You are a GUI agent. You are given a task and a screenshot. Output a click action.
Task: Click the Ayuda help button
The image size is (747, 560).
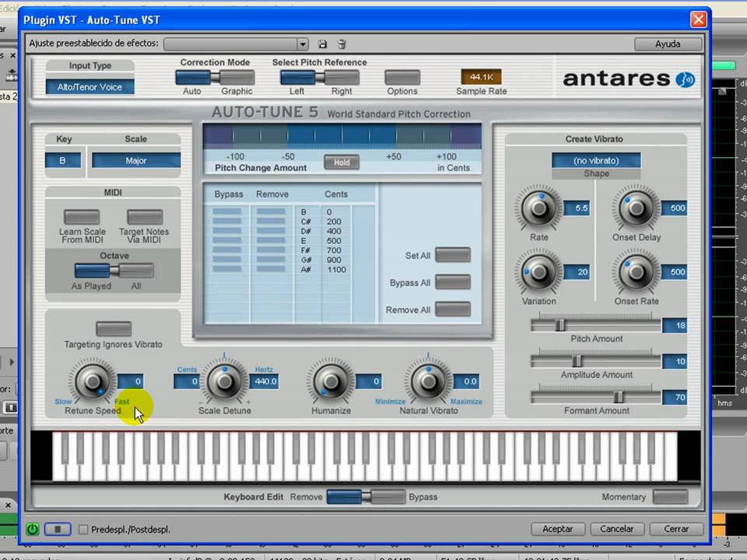point(668,44)
